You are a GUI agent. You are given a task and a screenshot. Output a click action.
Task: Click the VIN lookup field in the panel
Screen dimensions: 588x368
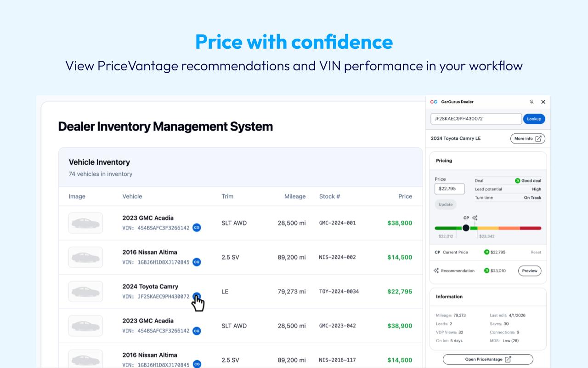click(476, 119)
